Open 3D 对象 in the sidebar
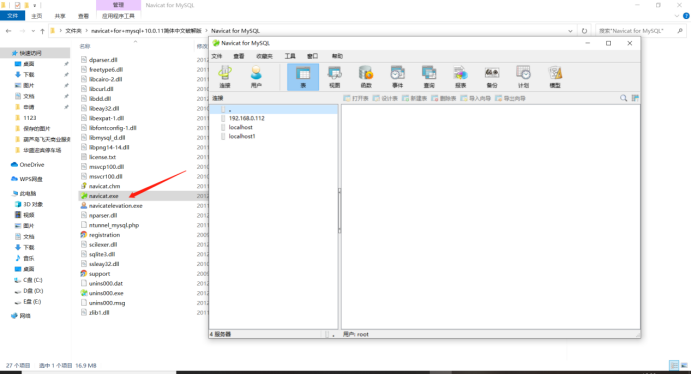 click(33, 204)
